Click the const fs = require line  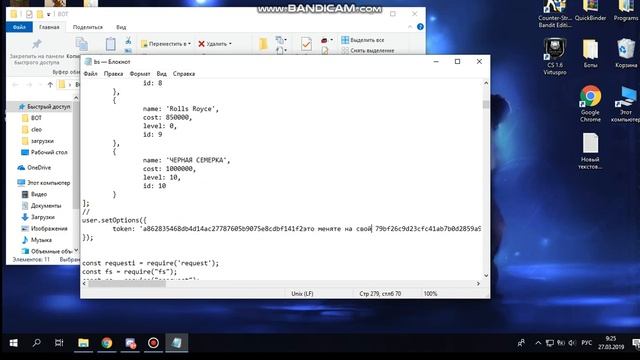click(x=129, y=272)
